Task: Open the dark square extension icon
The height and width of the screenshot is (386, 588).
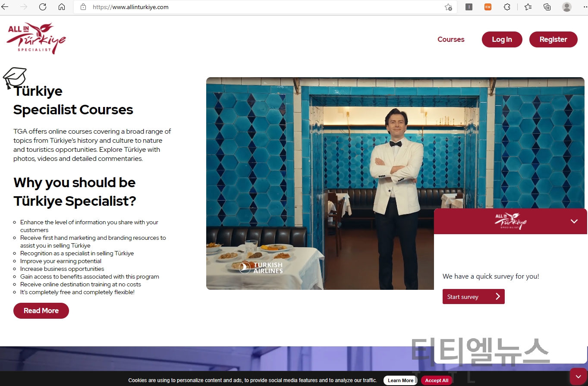Action: [469, 7]
